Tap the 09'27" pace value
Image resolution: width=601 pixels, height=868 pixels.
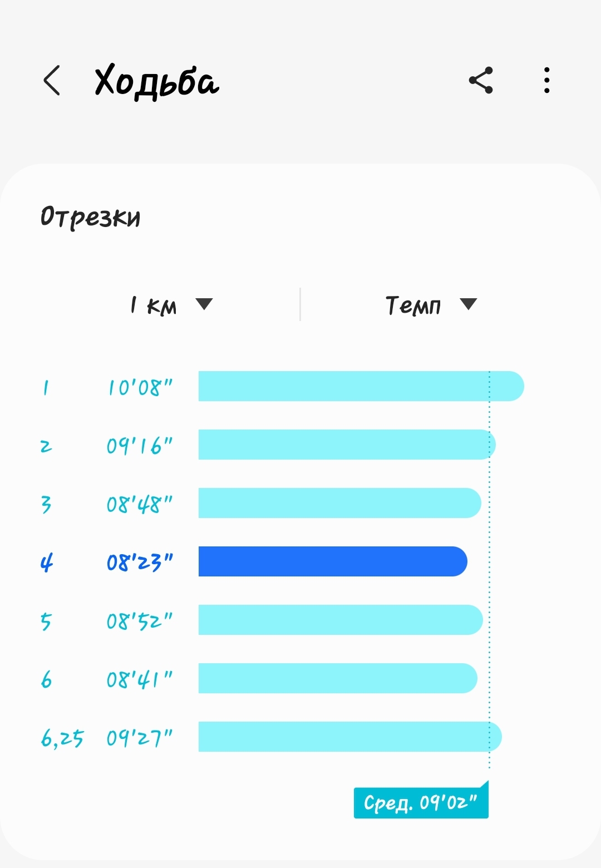[140, 738]
